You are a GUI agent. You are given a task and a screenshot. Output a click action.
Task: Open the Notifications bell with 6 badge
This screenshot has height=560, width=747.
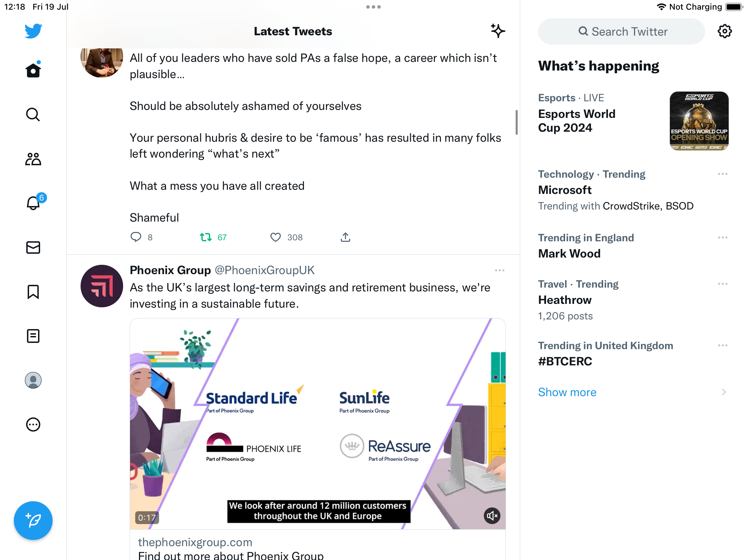coord(34,203)
